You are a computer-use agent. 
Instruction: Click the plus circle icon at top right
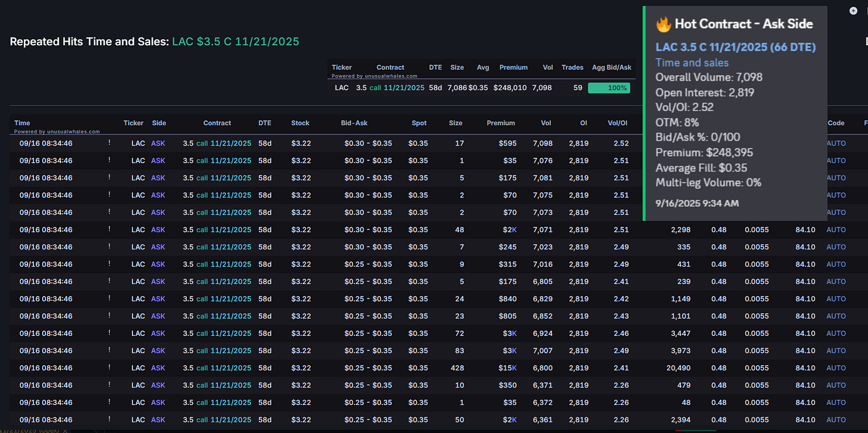[x=853, y=11]
